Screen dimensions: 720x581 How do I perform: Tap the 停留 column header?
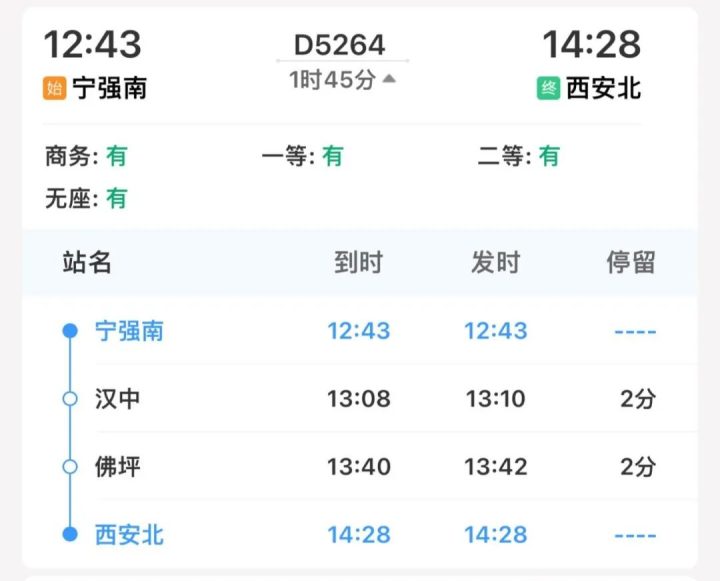[631, 262]
